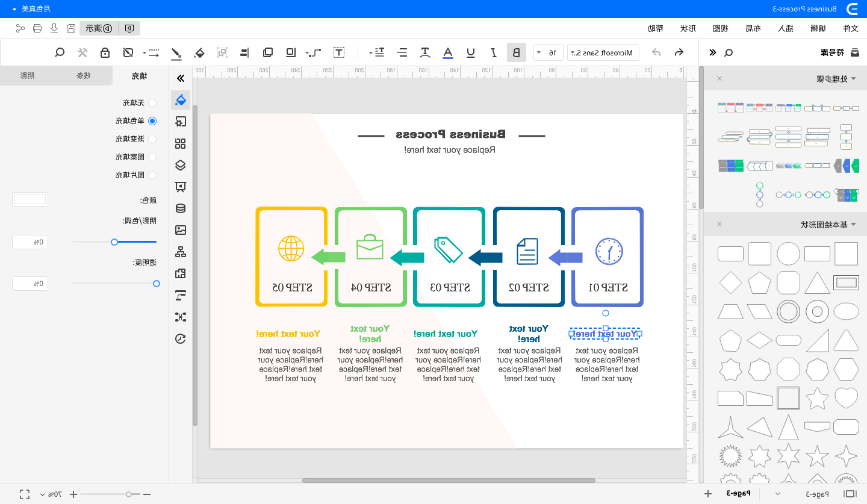Click the horizontal canvas scrollbar
Viewport: 867px width, 504px height.
point(449,481)
